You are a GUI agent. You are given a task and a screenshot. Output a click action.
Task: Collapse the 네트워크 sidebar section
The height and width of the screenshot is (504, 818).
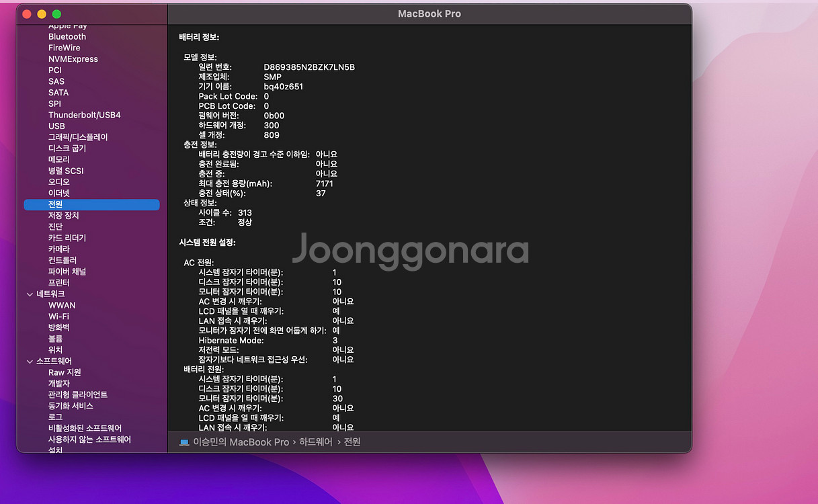point(30,294)
